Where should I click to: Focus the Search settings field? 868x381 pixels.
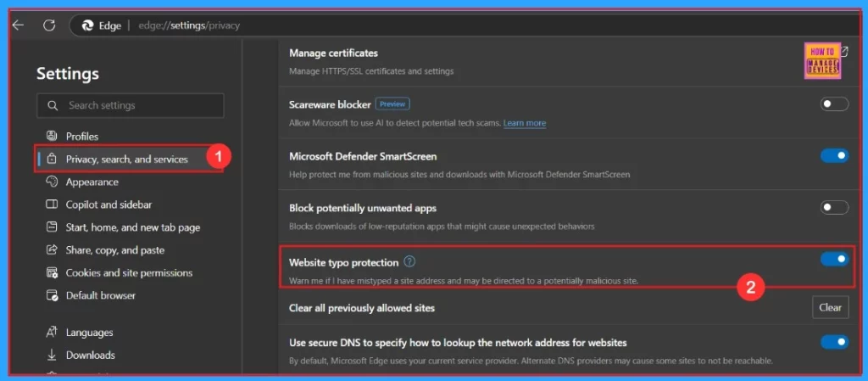130,105
